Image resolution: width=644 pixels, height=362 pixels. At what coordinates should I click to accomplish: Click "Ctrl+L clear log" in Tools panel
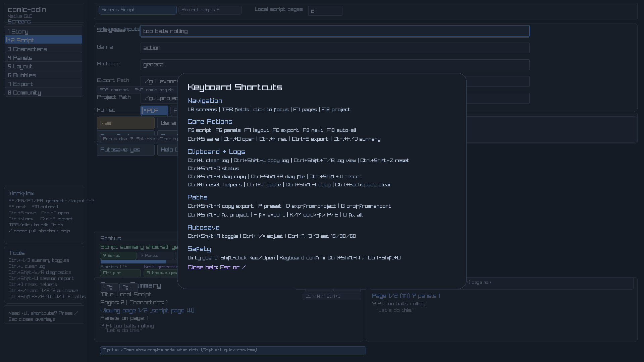click(x=27, y=266)
